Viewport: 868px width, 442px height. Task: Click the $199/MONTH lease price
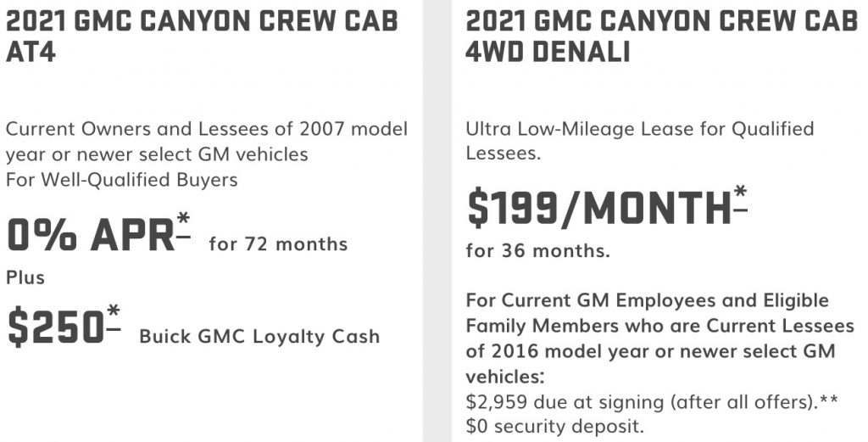click(x=599, y=209)
